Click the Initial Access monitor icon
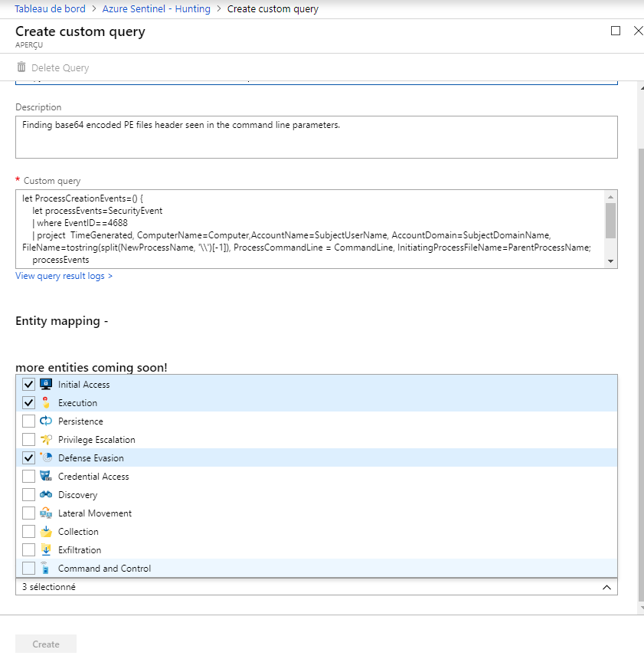644x659 pixels. tap(46, 384)
